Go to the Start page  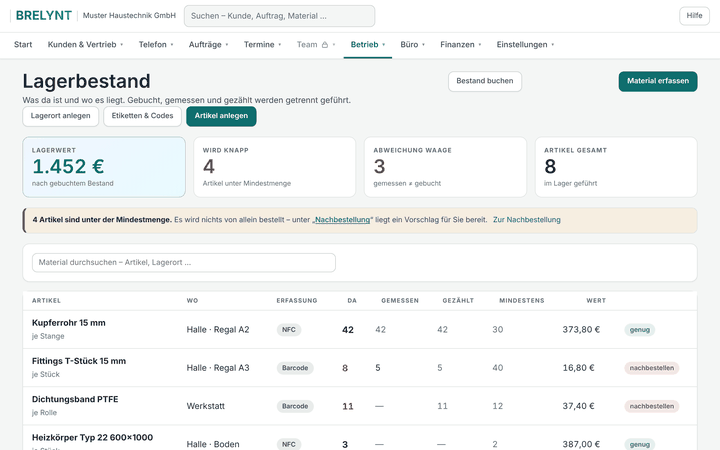point(23,45)
